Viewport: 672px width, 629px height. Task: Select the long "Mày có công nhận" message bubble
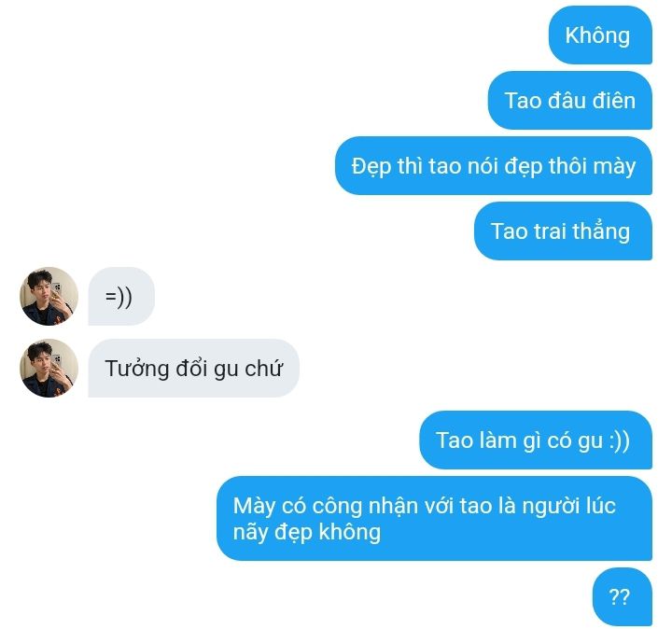tap(434, 519)
